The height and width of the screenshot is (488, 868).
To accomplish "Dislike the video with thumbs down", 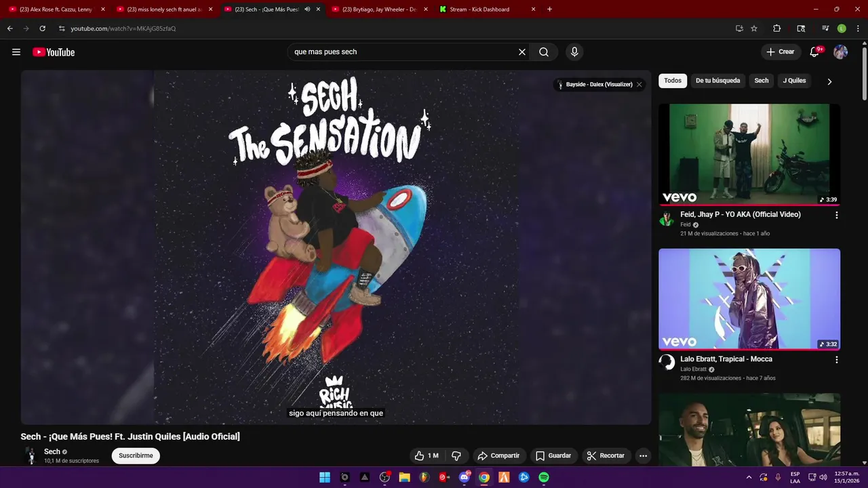I will click(456, 455).
